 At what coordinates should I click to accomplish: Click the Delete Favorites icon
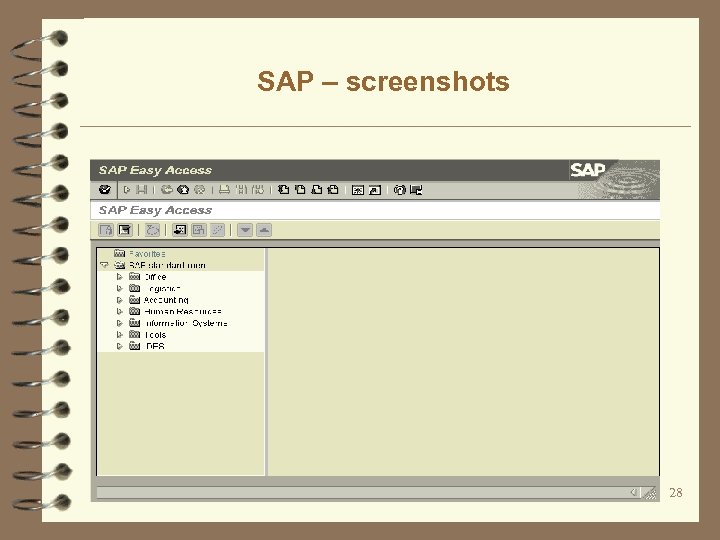coord(199,230)
